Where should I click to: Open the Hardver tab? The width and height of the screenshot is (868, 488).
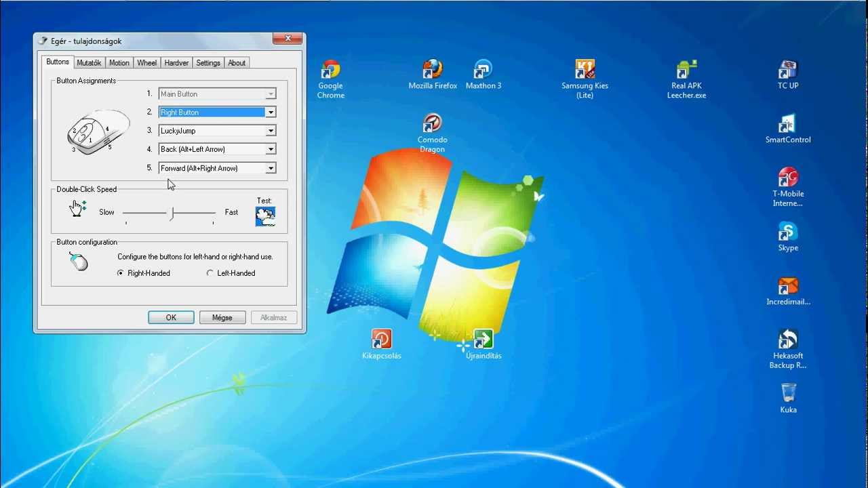[x=176, y=63]
